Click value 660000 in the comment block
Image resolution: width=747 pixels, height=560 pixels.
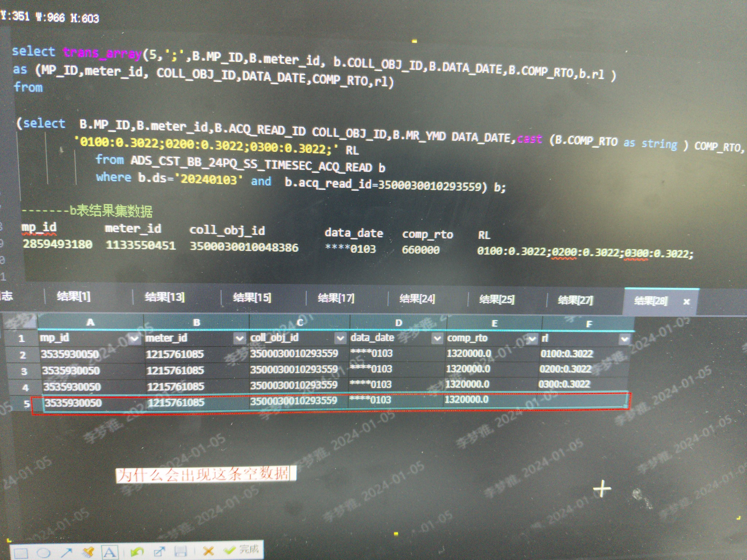point(421,250)
